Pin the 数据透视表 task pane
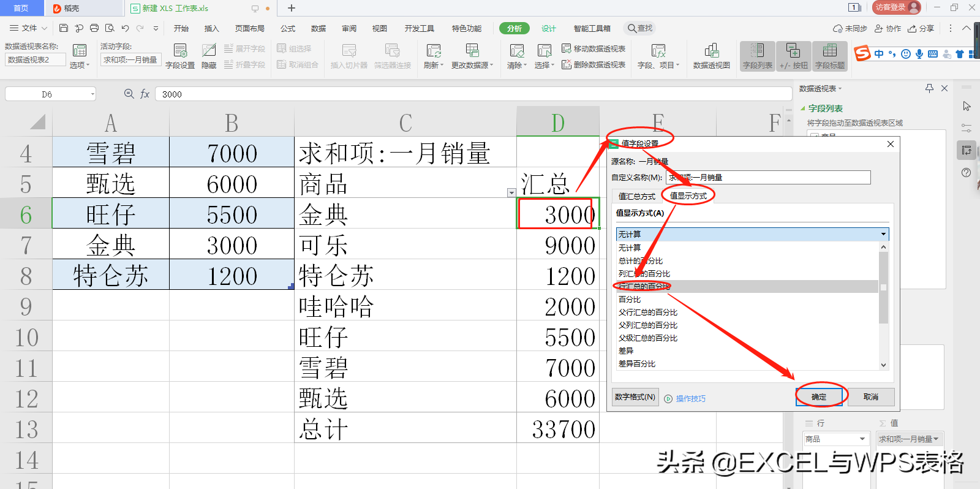This screenshot has width=980, height=489. click(x=929, y=88)
